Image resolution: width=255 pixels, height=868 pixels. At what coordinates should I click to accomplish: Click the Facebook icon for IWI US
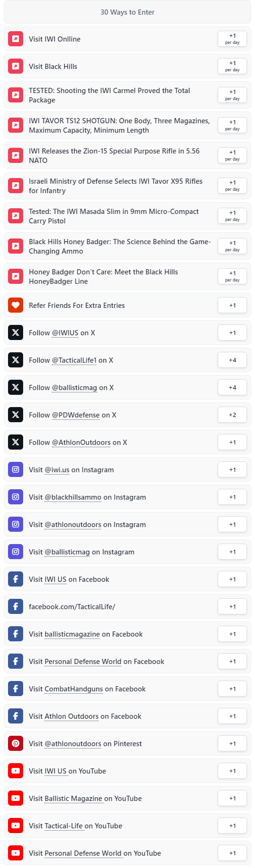click(x=16, y=579)
